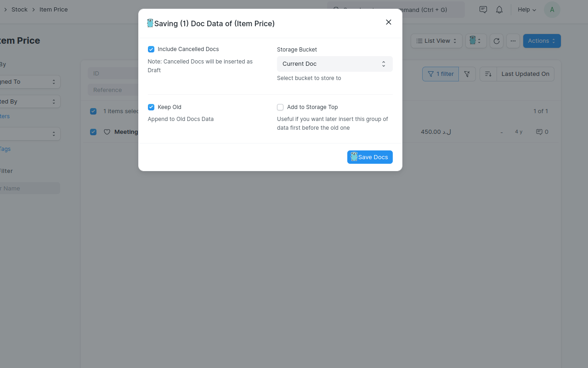Open the List View switcher dropdown
588x368 pixels.
[436, 41]
